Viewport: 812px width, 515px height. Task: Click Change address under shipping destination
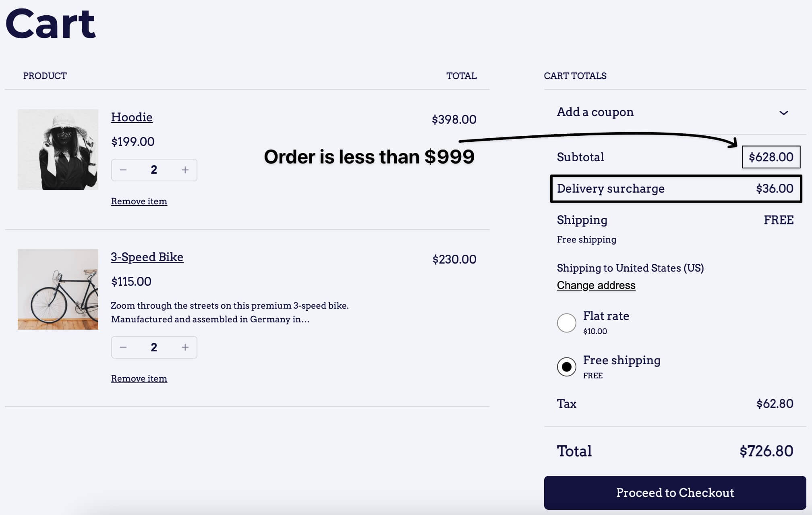coord(596,285)
